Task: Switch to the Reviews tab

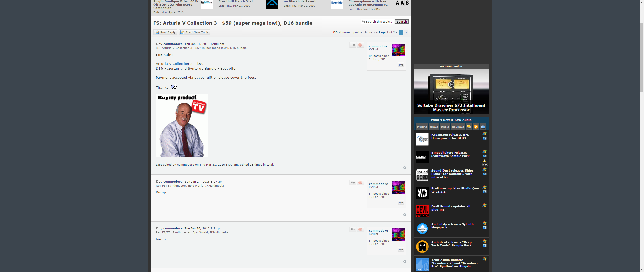Action: tap(458, 127)
